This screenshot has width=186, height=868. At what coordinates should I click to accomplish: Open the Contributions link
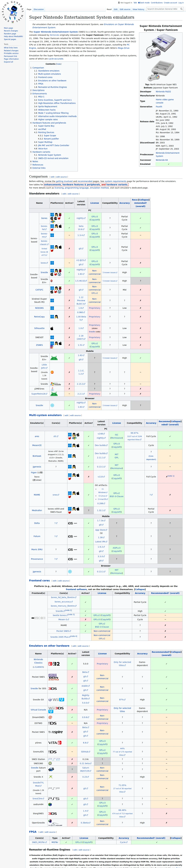tap(157, 3)
